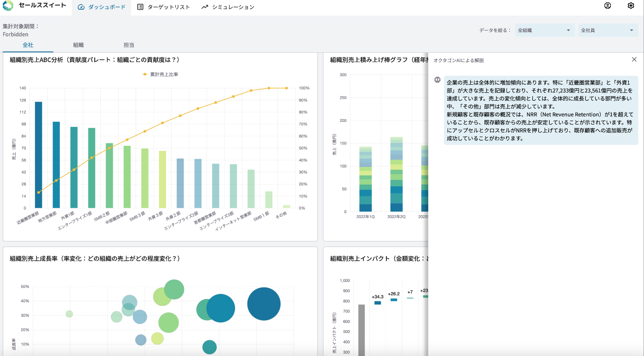Click the 2022年2Q stacked bar
644x356 pixels.
point(396,174)
